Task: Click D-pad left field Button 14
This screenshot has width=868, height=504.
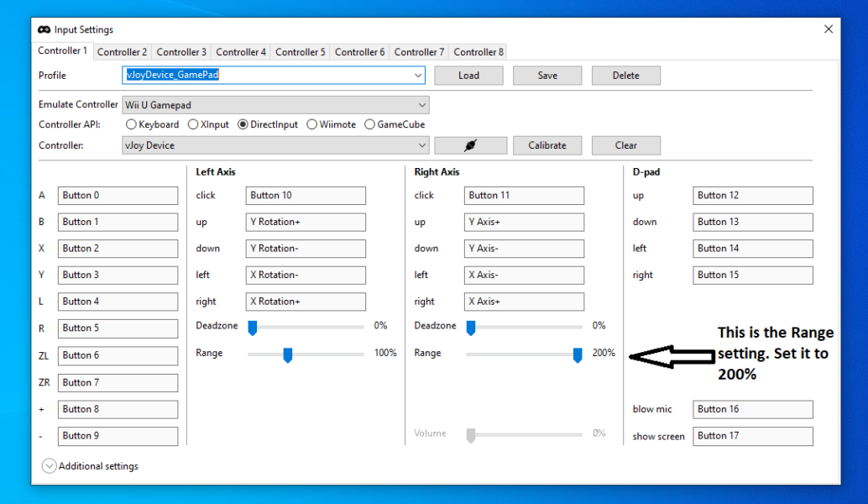Action: tap(753, 249)
